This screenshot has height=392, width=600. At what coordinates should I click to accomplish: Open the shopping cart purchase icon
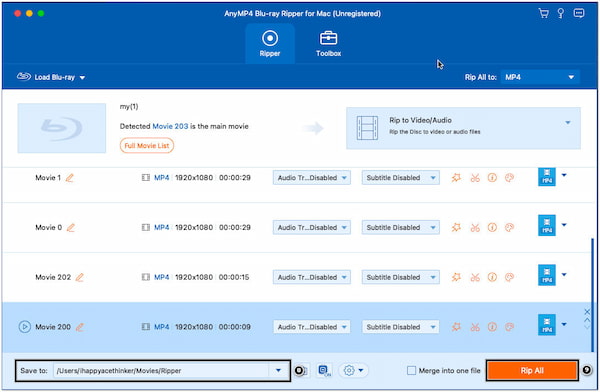click(543, 13)
